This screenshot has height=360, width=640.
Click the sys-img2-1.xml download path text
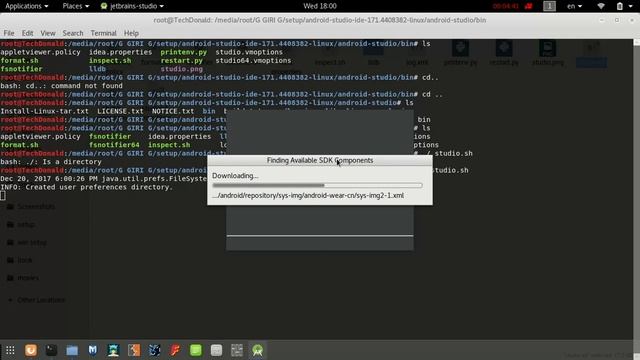coord(308,196)
